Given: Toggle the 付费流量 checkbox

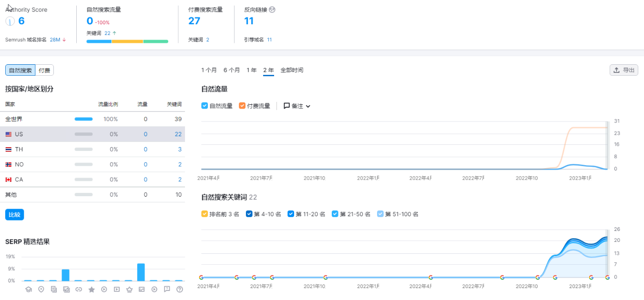Looking at the screenshot, I should coord(242,106).
